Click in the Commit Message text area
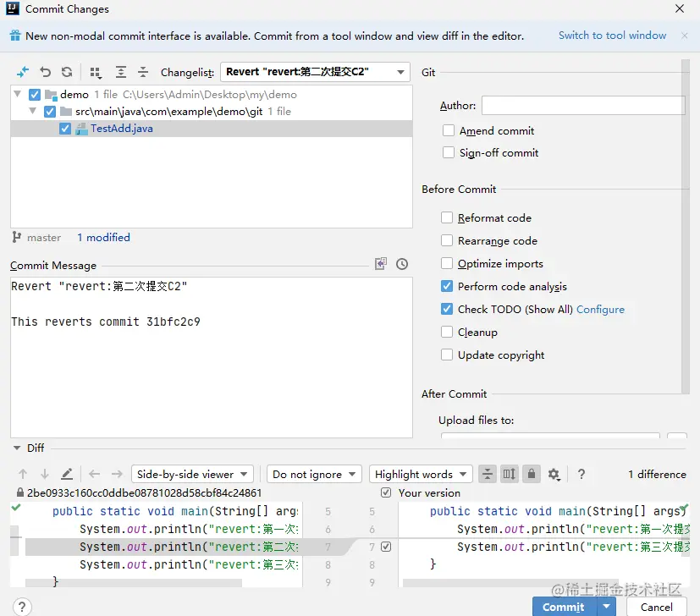This screenshot has height=616, width=700. [212, 357]
